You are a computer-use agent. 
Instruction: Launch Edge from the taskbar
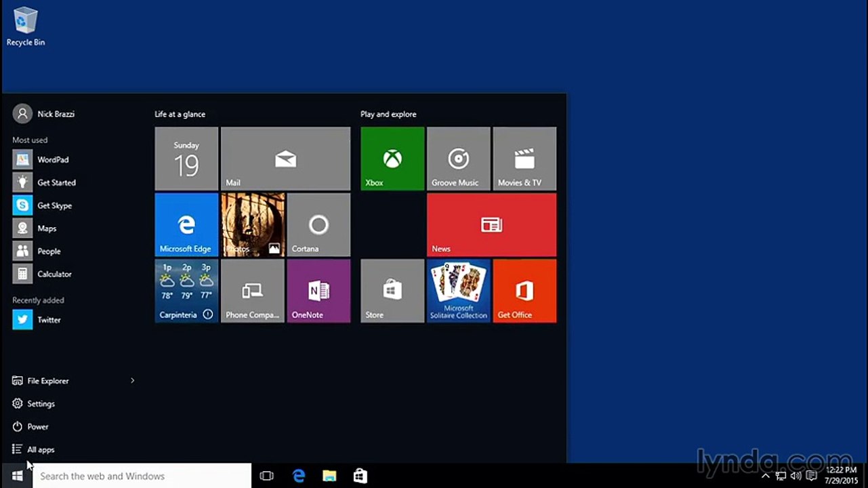pos(299,476)
